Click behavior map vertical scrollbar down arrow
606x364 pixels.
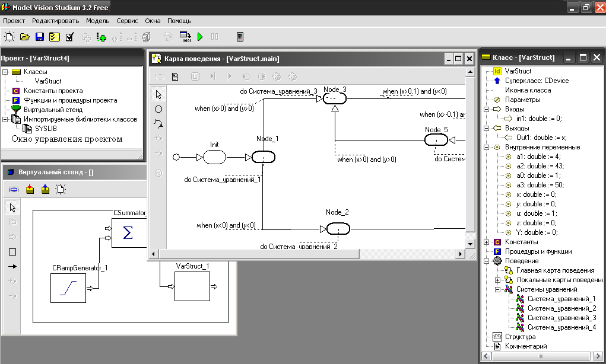click(x=470, y=244)
